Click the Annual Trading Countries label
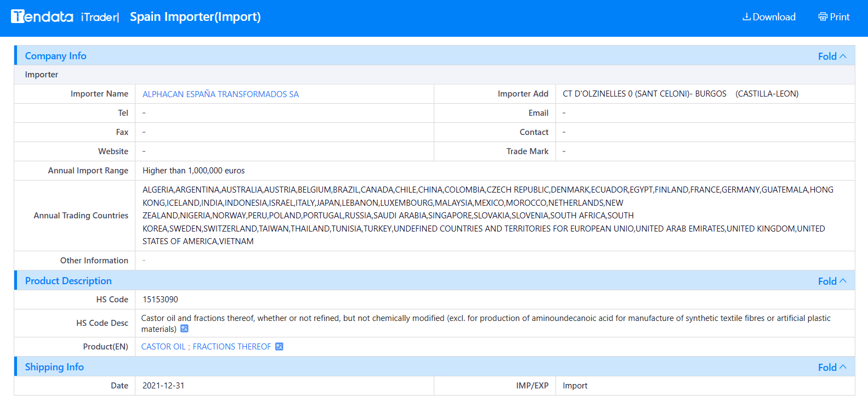868x406 pixels. [x=81, y=216]
